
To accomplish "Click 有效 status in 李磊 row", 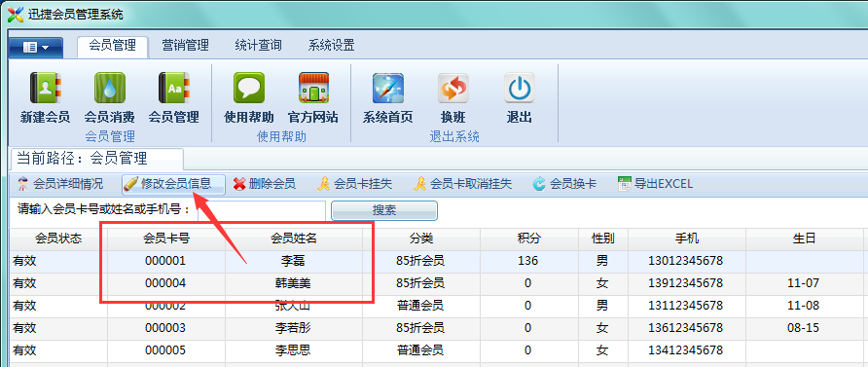I will point(24,261).
